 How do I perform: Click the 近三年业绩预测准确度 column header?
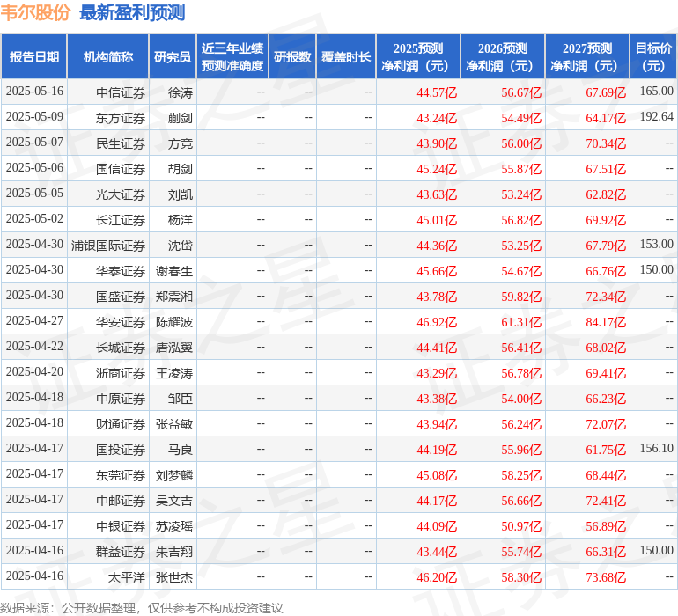(x=232, y=57)
